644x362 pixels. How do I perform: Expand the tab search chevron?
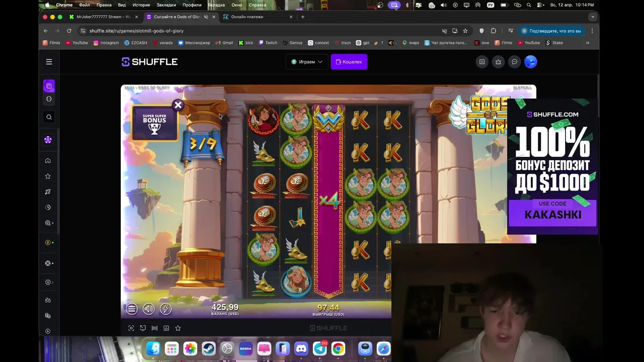[592, 17]
